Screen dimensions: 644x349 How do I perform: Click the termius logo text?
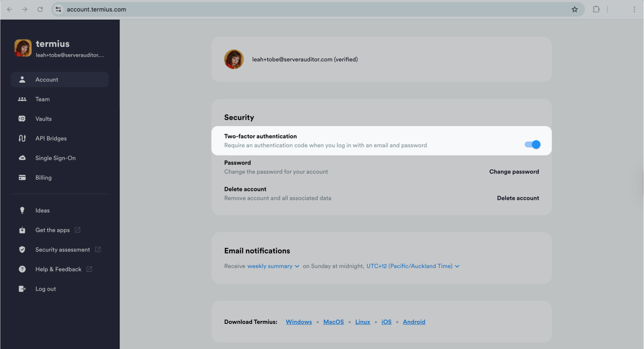[x=53, y=44]
